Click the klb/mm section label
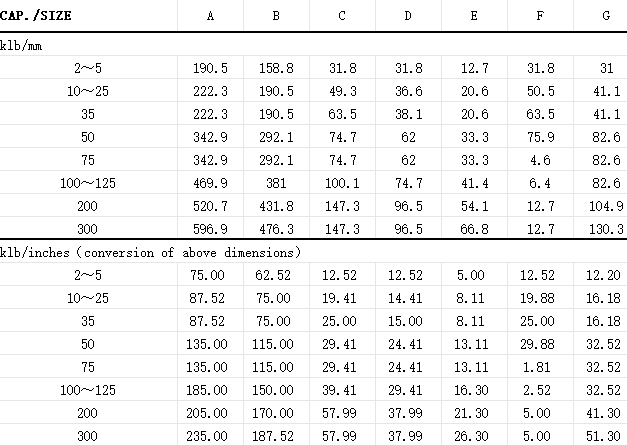 [21, 46]
